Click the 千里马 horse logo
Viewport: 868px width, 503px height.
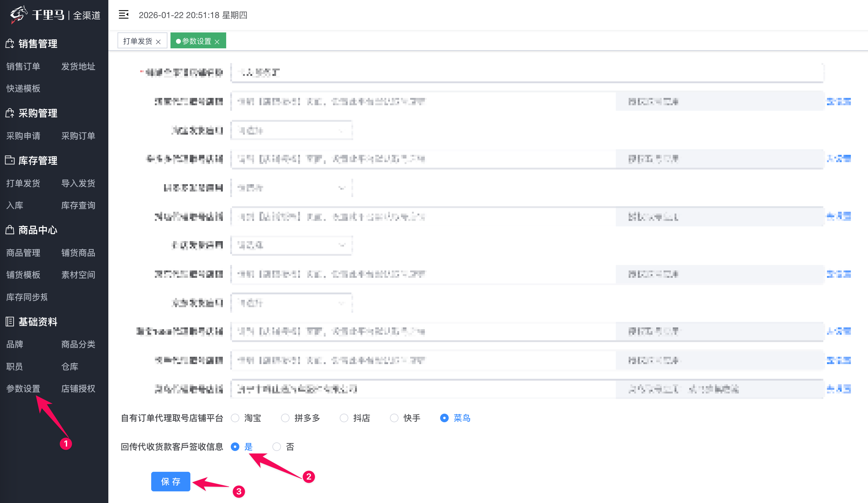(18, 14)
